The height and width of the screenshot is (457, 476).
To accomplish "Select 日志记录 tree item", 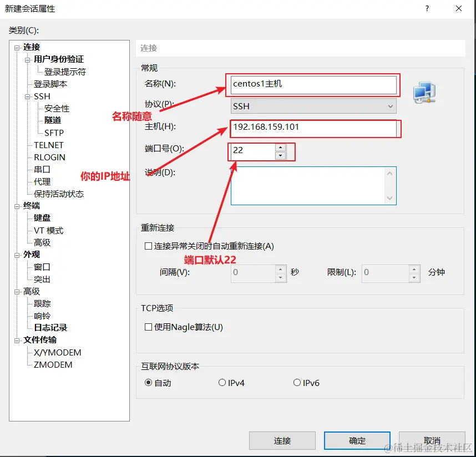I will [50, 328].
